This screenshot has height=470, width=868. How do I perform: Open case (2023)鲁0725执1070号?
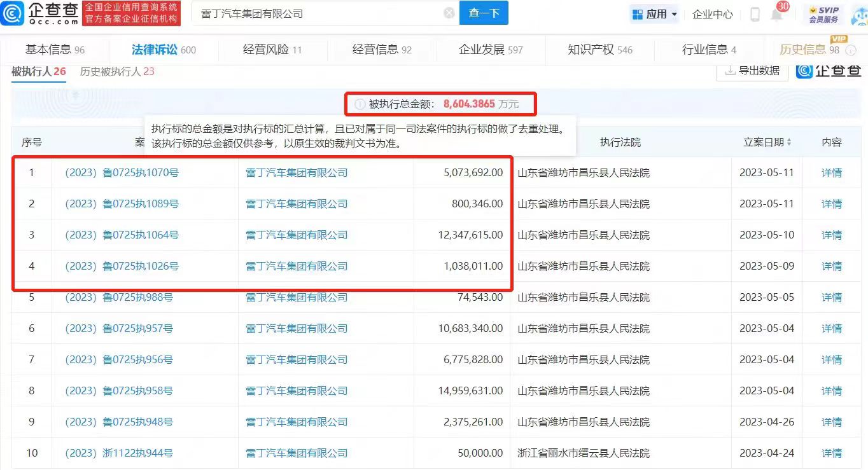point(122,172)
